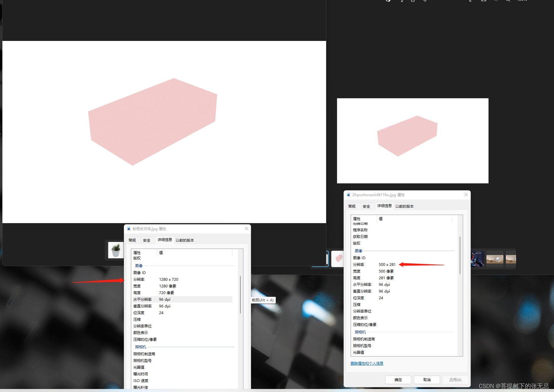Delete the photo via the trash icon

pyautogui.click(x=412, y=1)
